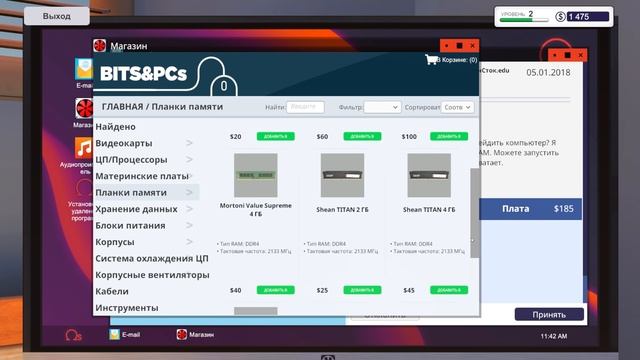Open the Инструменты category
Image resolution: width=640 pixels, height=360 pixels.
[127, 308]
